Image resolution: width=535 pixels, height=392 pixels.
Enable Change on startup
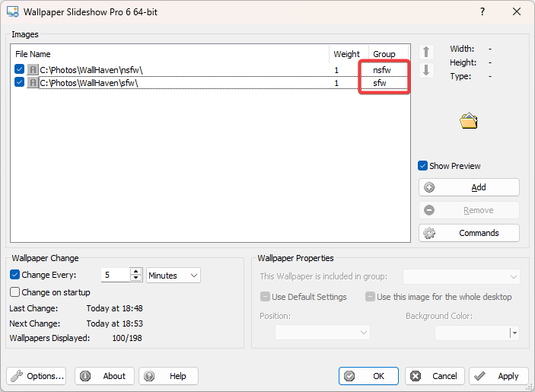coord(14,292)
